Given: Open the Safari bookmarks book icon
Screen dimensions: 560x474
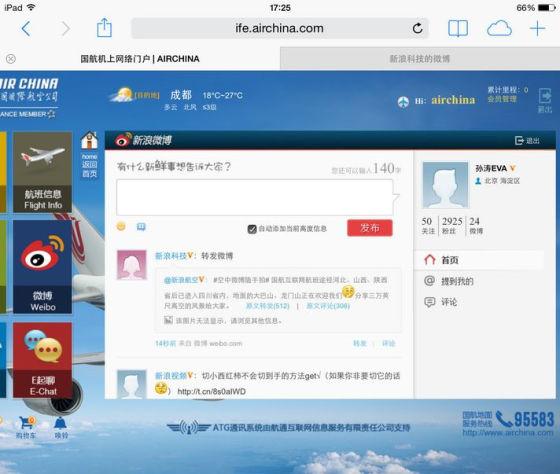Looking at the screenshot, I should pyautogui.click(x=458, y=28).
